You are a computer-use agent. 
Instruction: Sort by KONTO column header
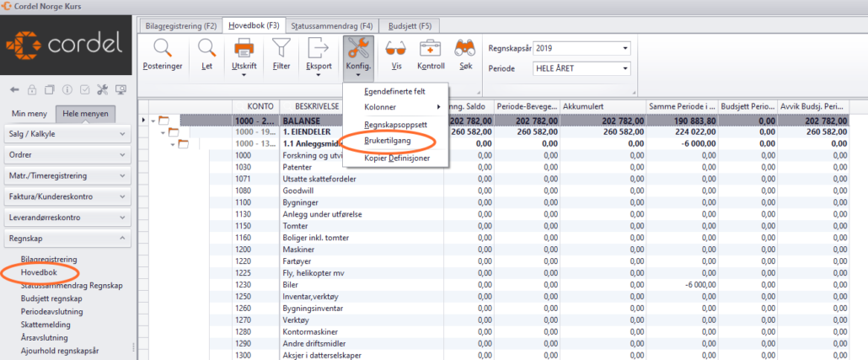pos(255,105)
